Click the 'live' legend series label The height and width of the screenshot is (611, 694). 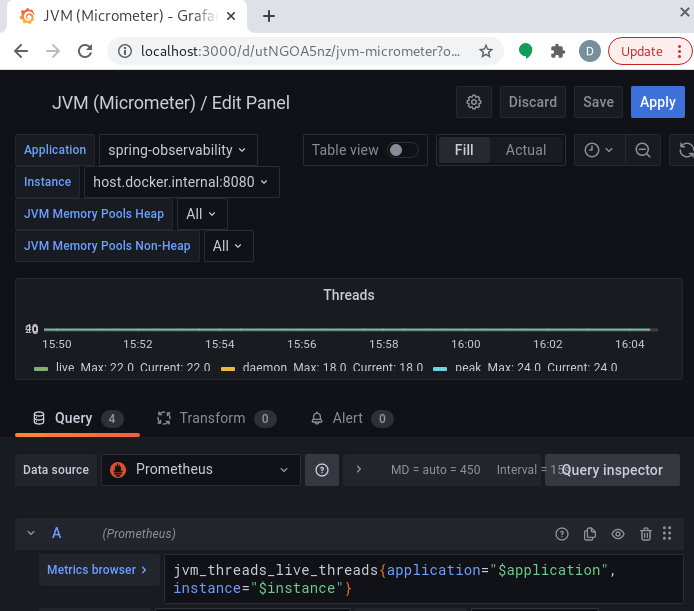click(x=65, y=367)
